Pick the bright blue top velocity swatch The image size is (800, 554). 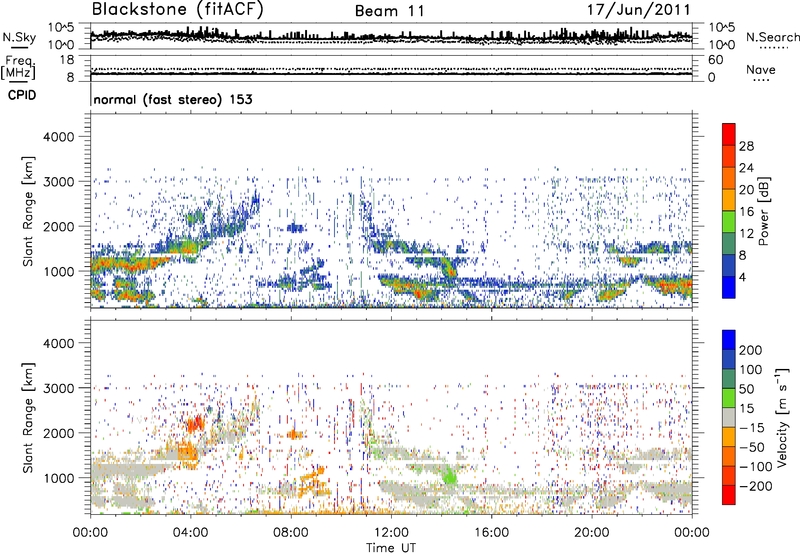[x=729, y=340]
